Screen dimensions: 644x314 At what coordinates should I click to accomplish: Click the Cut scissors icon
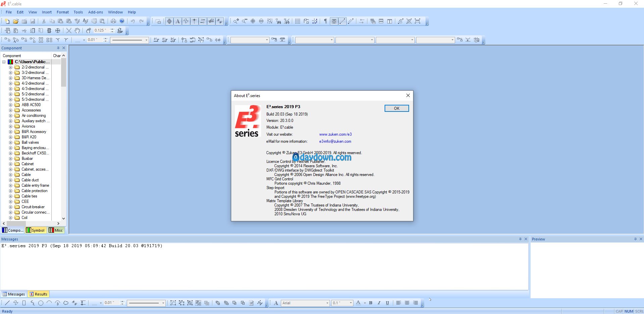(44, 21)
